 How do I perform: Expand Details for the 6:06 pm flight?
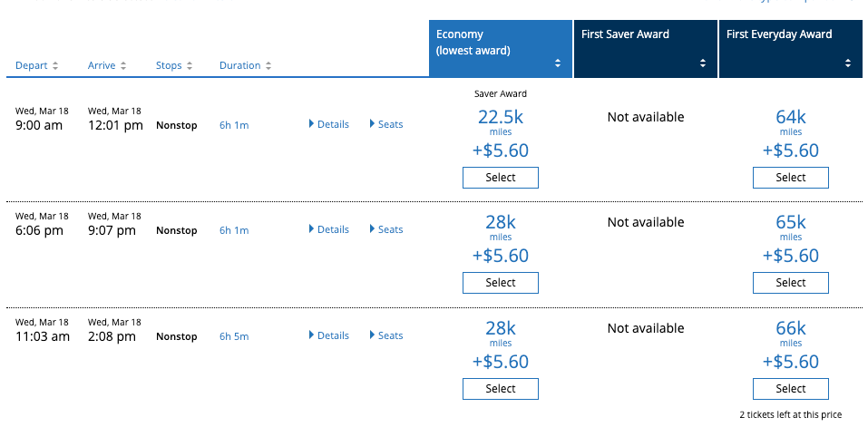pos(329,229)
